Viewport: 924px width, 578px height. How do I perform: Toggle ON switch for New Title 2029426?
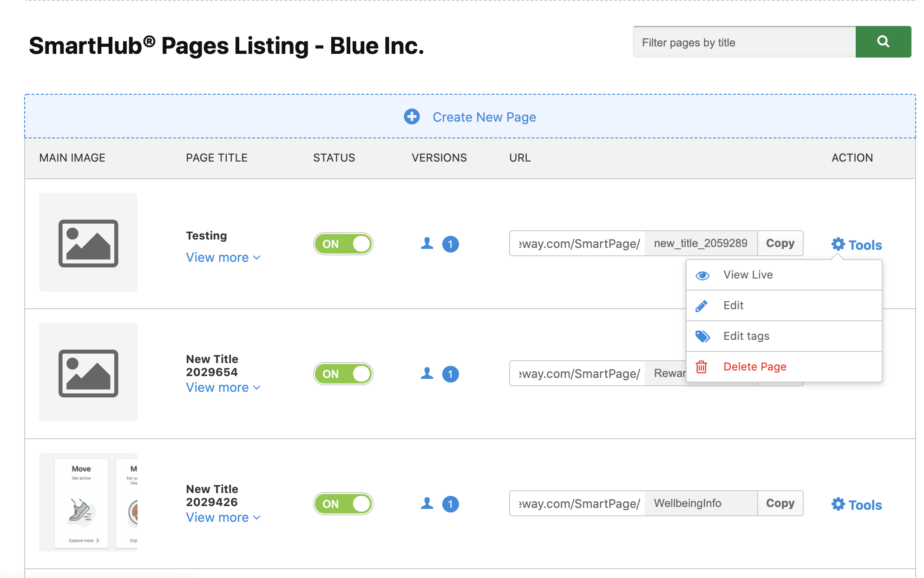pyautogui.click(x=343, y=504)
